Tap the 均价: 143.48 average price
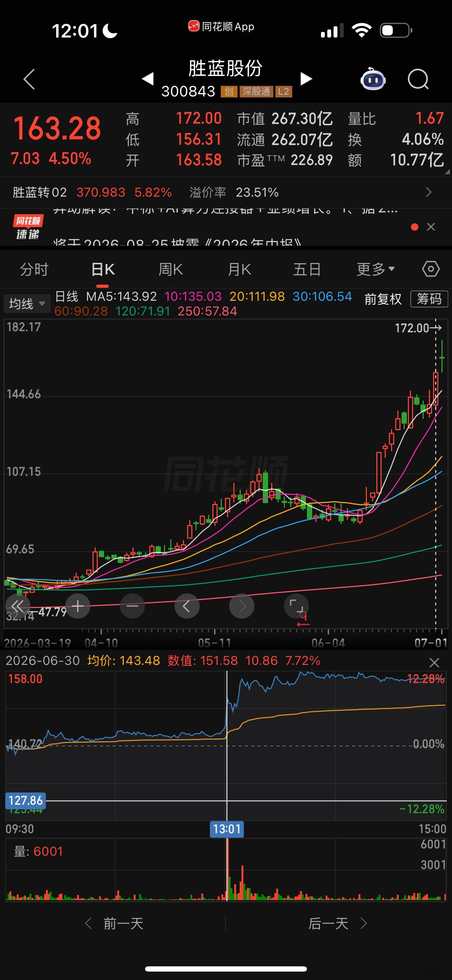Image resolution: width=452 pixels, height=980 pixels. pos(124,661)
